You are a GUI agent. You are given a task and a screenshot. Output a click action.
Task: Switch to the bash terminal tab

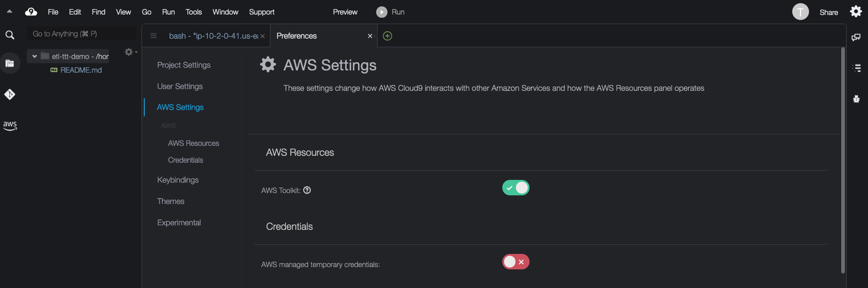point(213,36)
